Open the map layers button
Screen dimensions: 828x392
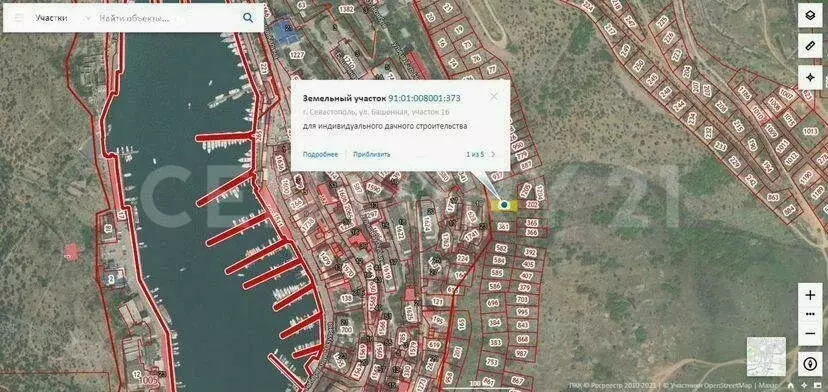click(x=810, y=16)
